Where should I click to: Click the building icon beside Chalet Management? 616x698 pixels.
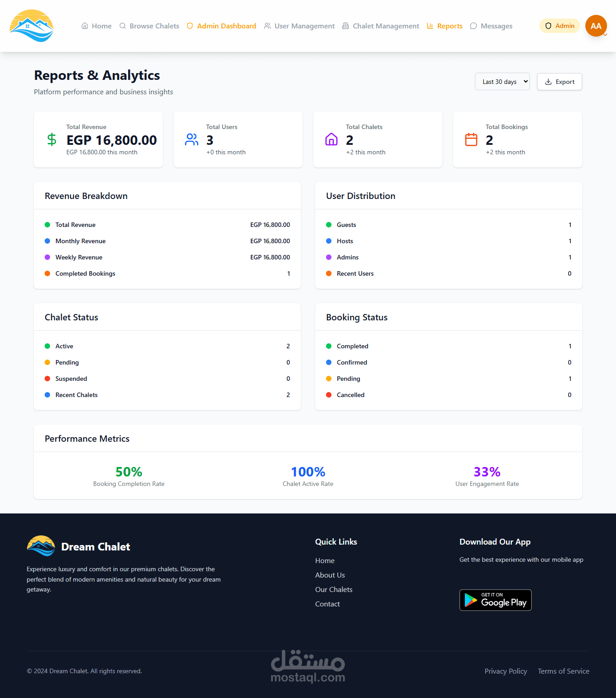345,26
